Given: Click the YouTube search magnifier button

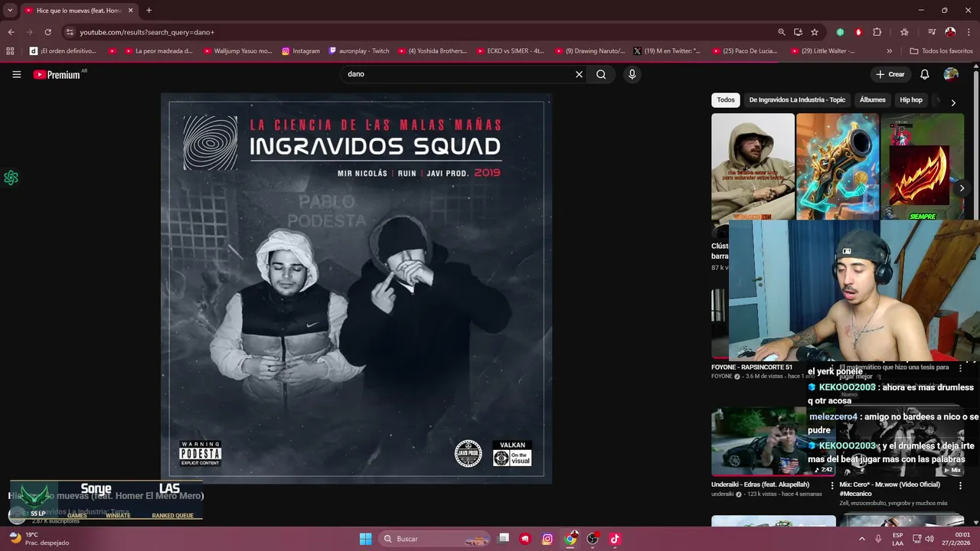Looking at the screenshot, I should (601, 74).
